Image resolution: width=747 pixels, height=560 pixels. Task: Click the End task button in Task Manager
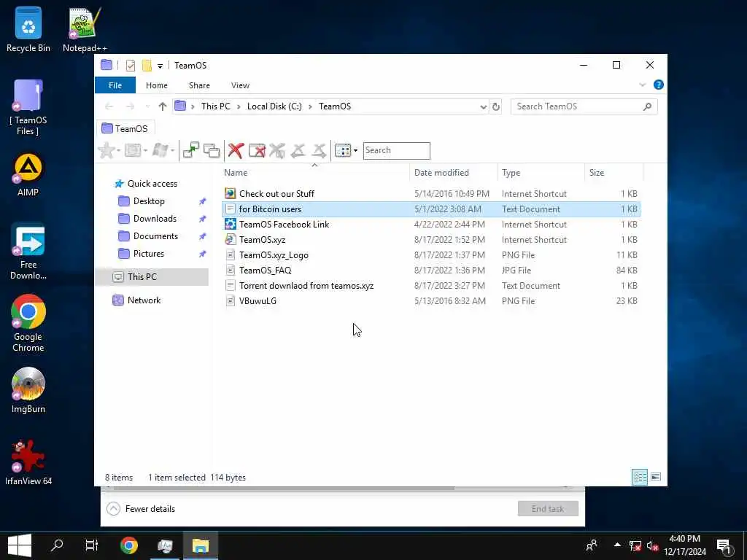(548, 508)
